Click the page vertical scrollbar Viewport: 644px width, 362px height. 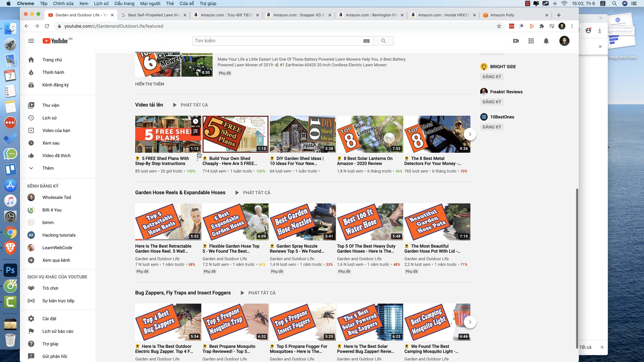[577, 268]
